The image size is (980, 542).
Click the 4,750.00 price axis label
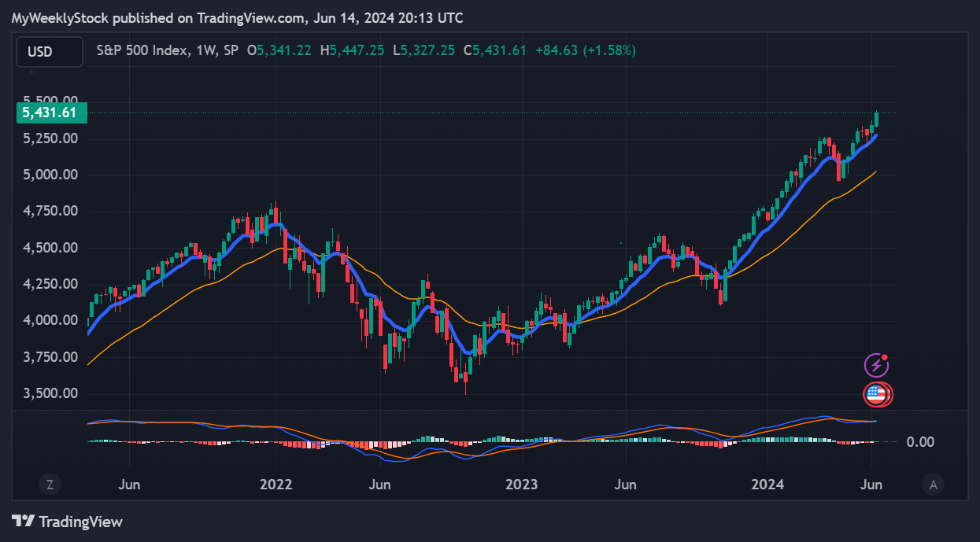tap(50, 211)
